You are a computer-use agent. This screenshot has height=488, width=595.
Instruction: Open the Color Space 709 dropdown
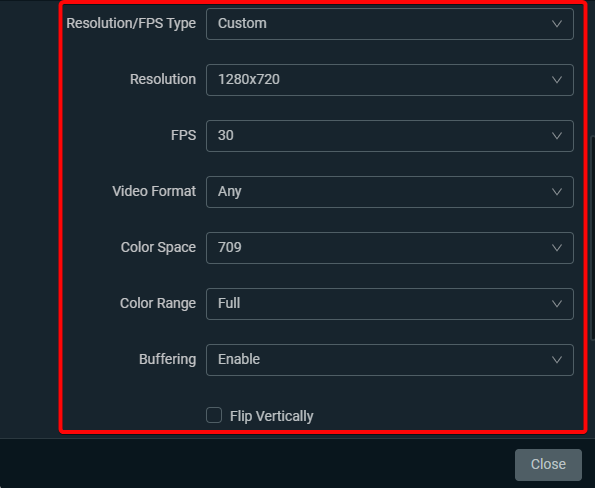pyautogui.click(x=390, y=248)
